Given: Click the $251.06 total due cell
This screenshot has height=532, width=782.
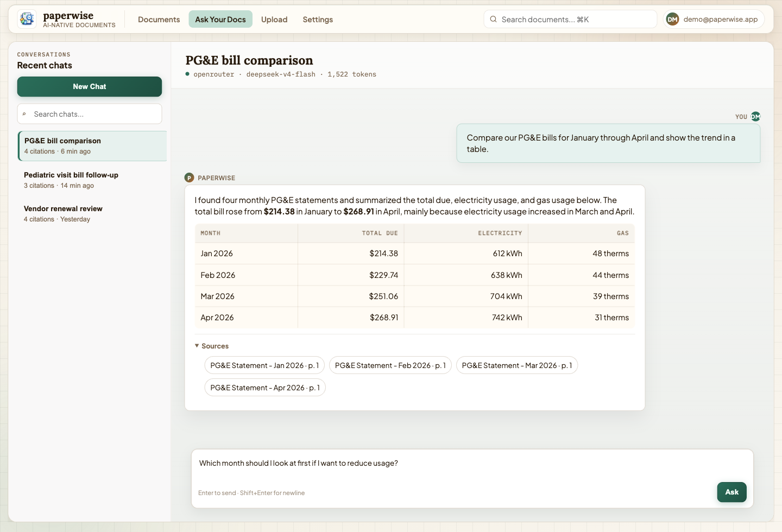Looking at the screenshot, I should point(351,296).
